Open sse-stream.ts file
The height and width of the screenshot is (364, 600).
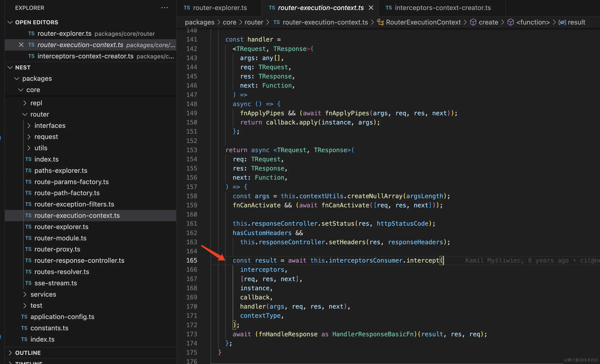click(91, 283)
